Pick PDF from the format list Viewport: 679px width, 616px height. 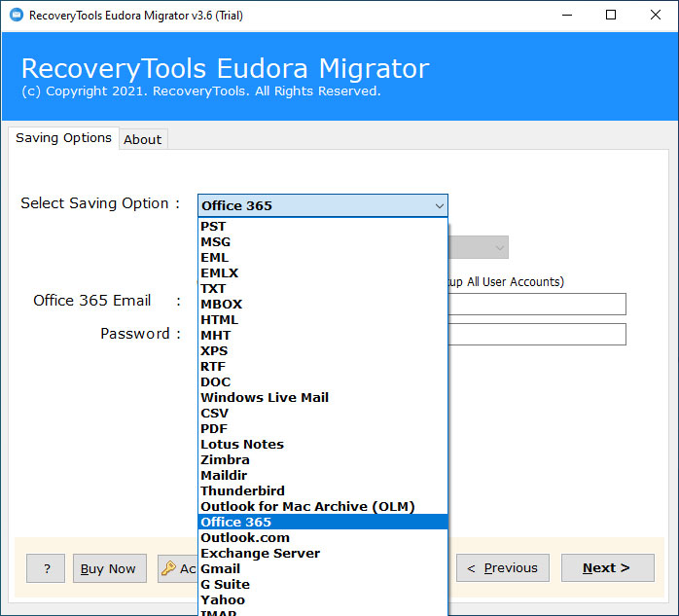323,429
